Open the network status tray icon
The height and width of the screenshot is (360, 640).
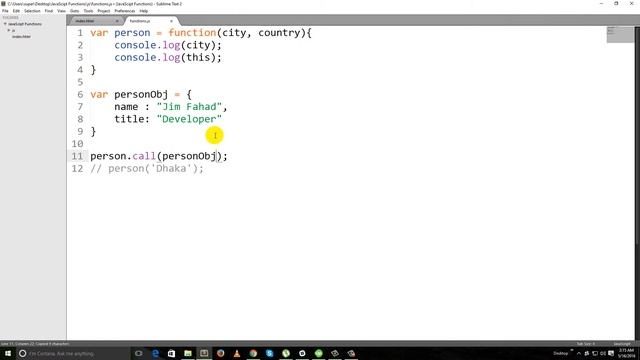(595, 353)
